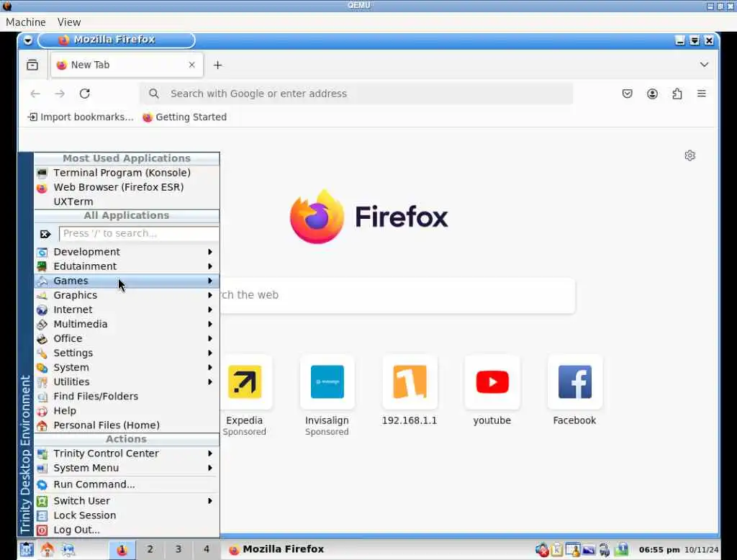Open the QEMU View menu
This screenshot has width=737, height=560.
[69, 22]
